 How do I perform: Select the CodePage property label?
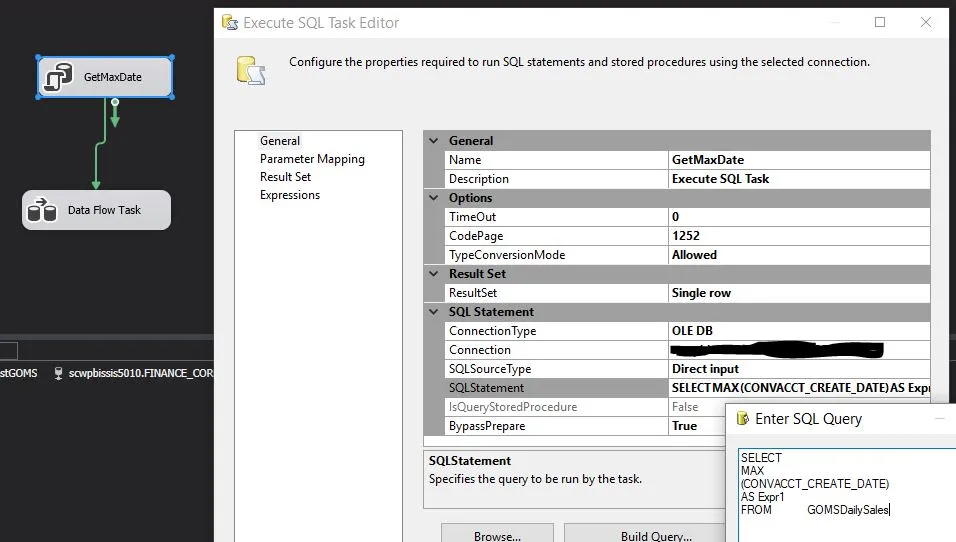pos(476,235)
